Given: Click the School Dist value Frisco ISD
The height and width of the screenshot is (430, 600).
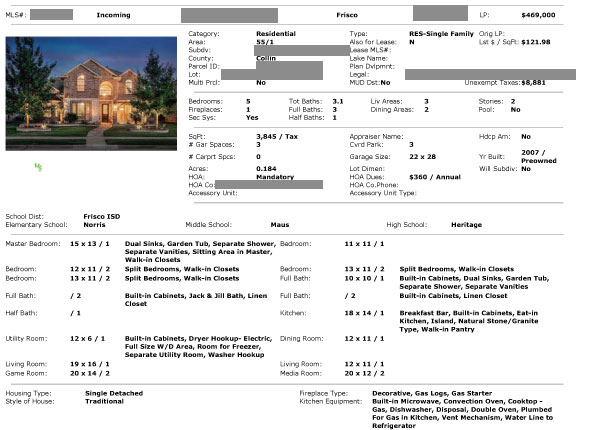Looking at the screenshot, I should (x=102, y=217).
